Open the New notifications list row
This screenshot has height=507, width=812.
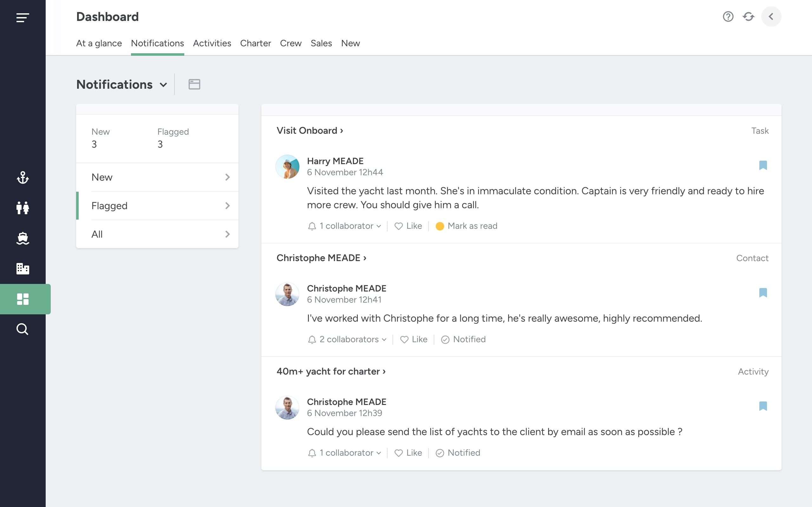pyautogui.click(x=157, y=177)
